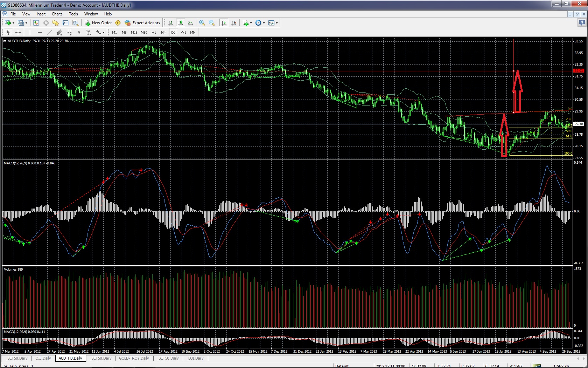Select the Crosshair cursor tool
The height and width of the screenshot is (368, 588).
[18, 32]
